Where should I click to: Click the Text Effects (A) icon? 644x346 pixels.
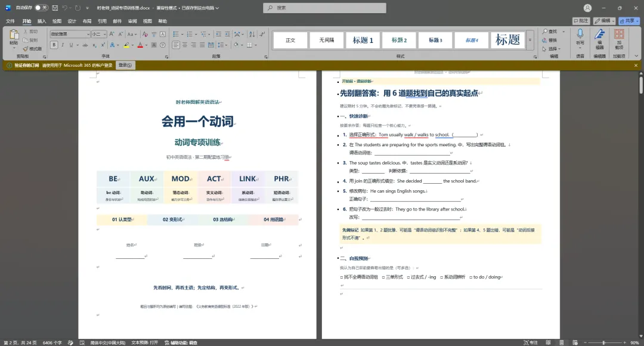(x=112, y=45)
